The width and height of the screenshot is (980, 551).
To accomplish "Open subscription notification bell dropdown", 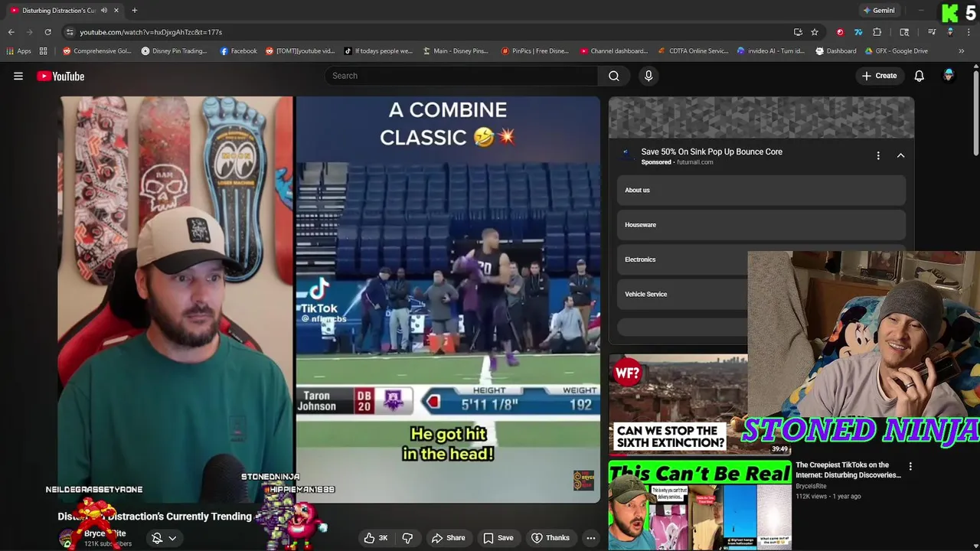I will pyautogui.click(x=164, y=538).
